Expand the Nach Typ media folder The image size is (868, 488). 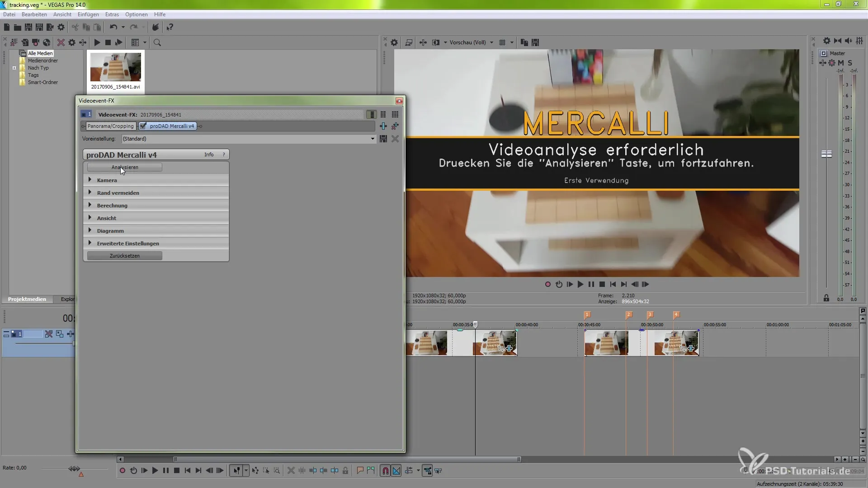[14, 68]
